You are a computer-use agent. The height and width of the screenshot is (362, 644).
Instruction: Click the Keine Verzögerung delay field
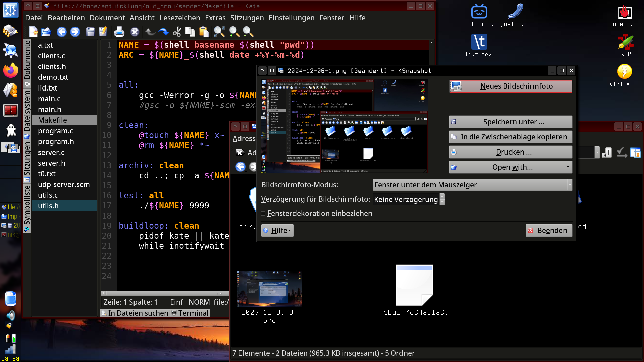pos(406,199)
